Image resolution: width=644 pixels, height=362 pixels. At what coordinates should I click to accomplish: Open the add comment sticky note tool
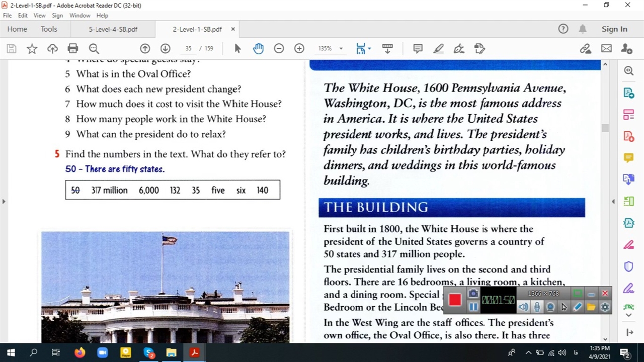[418, 48]
